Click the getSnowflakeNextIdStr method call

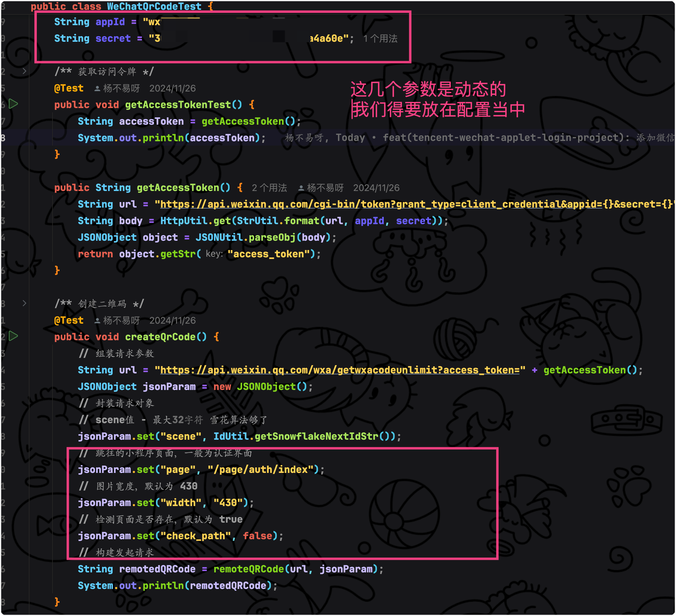(x=316, y=436)
